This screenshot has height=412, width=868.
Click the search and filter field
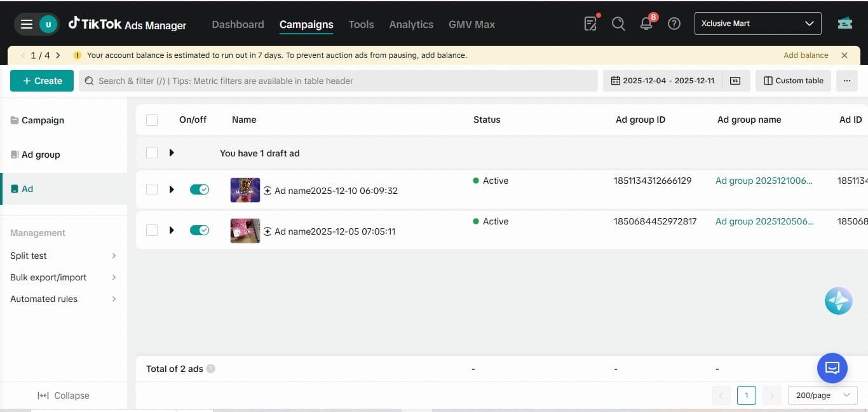pos(338,81)
